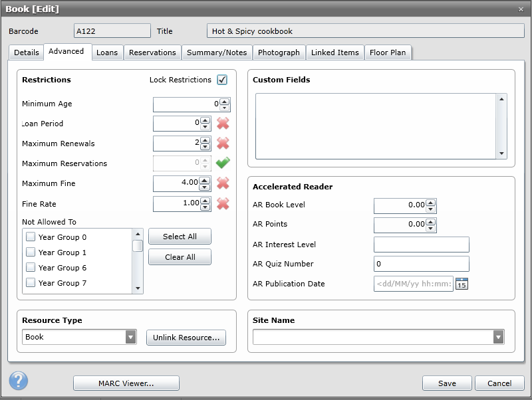This screenshot has height=400, width=532.
Task: Click the Barcode field containing A122
Action: click(112, 31)
